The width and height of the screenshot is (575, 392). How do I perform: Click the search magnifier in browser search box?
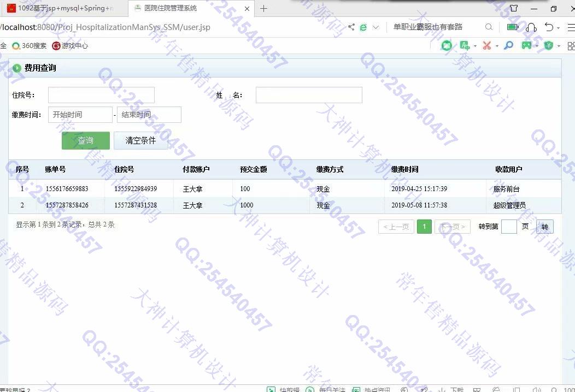489,27
